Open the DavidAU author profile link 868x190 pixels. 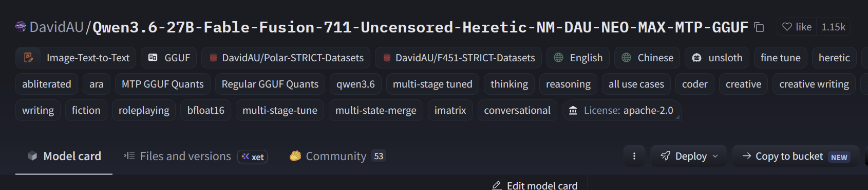pos(56,27)
